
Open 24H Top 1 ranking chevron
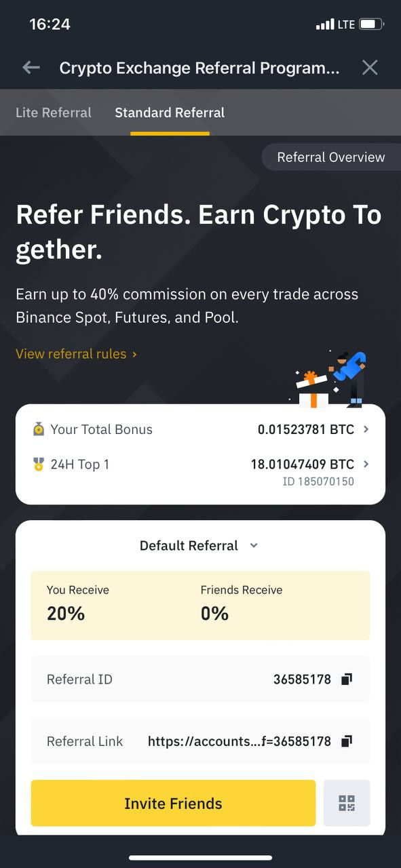pyautogui.click(x=366, y=465)
